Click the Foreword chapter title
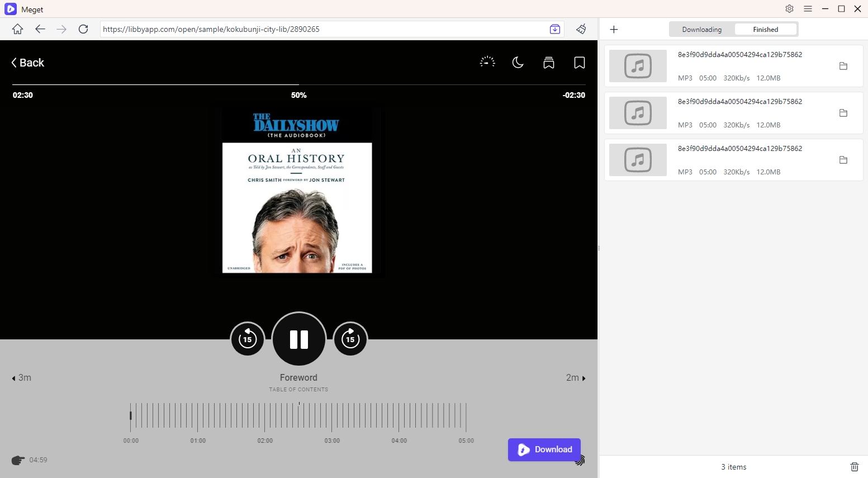Image resolution: width=868 pixels, height=478 pixels. 298,378
